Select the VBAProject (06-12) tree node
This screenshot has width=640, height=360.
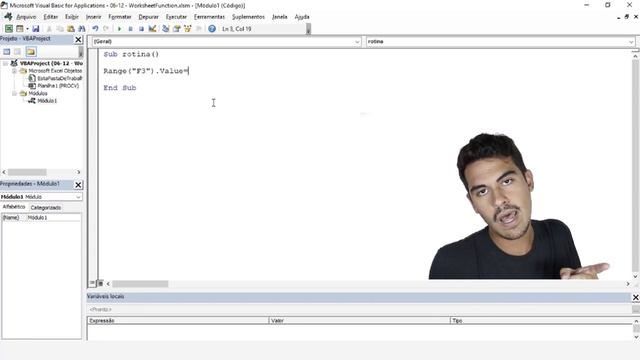tap(51, 63)
